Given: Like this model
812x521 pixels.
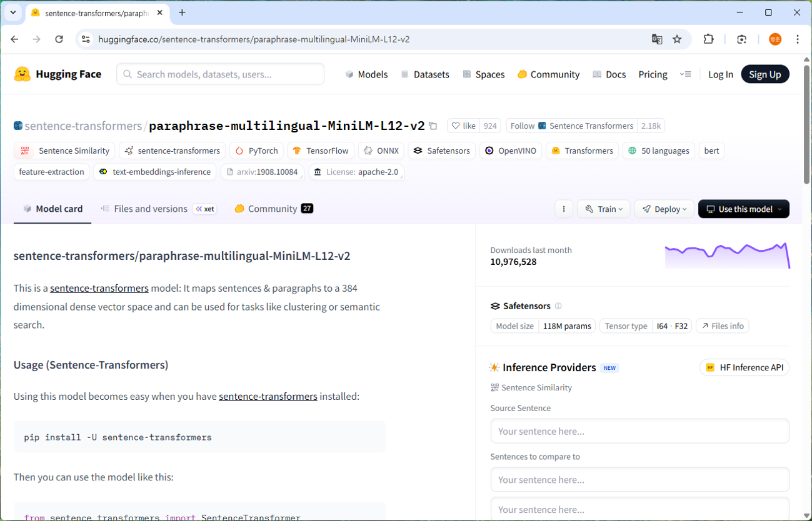Looking at the screenshot, I should (x=463, y=126).
